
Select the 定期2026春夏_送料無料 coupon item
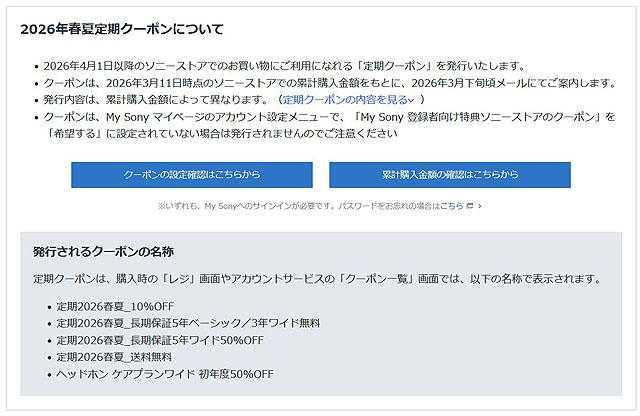[x=114, y=357]
